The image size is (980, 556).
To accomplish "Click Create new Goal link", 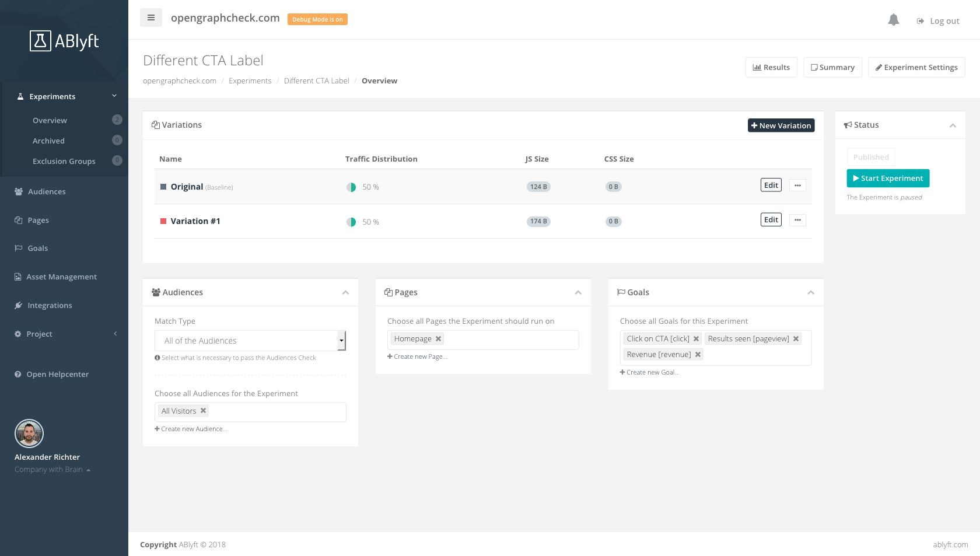I will point(649,372).
